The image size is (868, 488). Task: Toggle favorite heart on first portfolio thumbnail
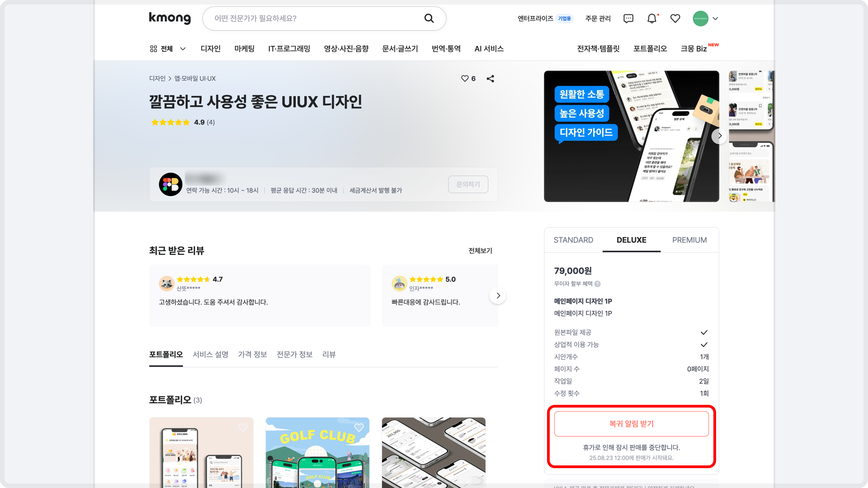243,427
